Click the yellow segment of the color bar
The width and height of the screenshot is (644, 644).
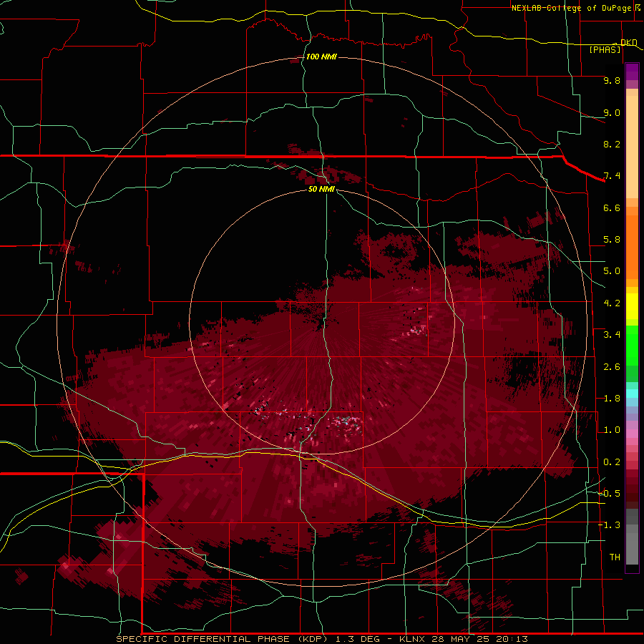[x=632, y=306]
